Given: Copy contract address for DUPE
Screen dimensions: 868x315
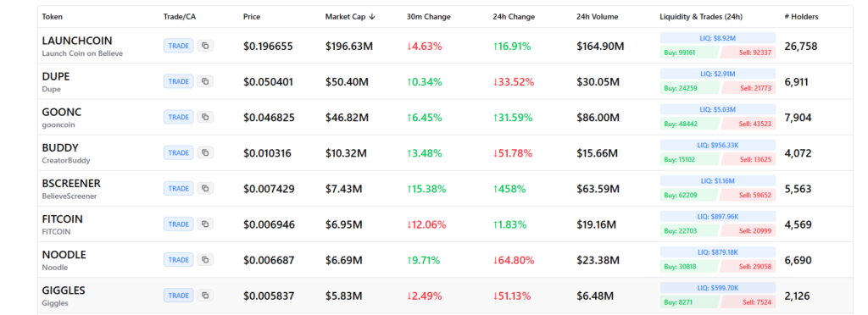Looking at the screenshot, I should (205, 81).
